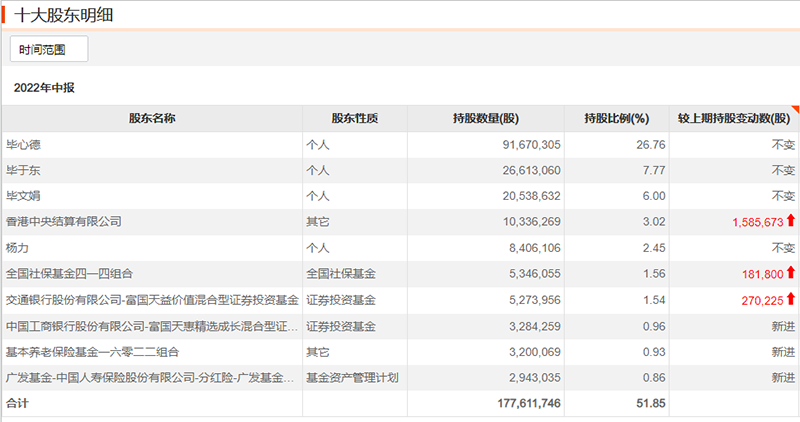Click 其它 type in 香港中央结算 row
Screen dimensions: 800x422
click(x=318, y=221)
